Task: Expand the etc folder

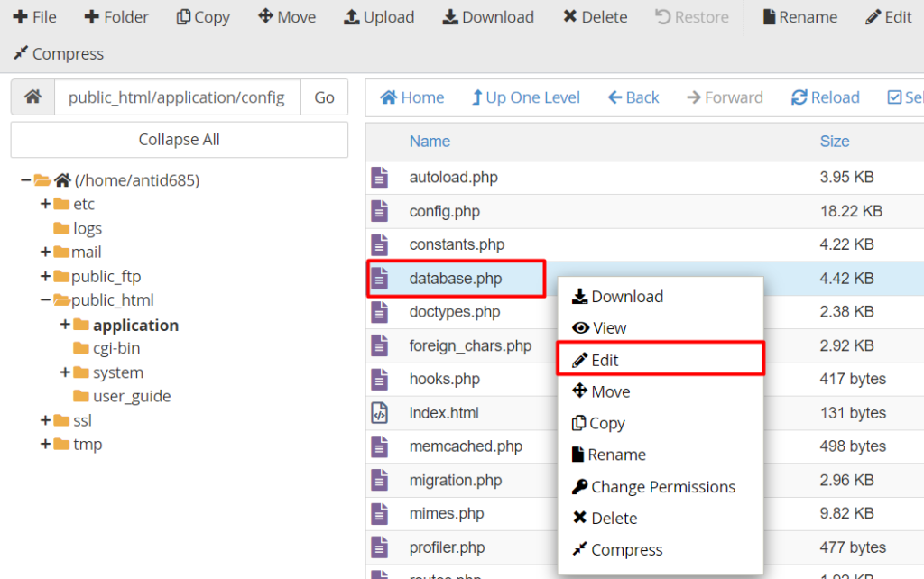Action: (x=45, y=204)
